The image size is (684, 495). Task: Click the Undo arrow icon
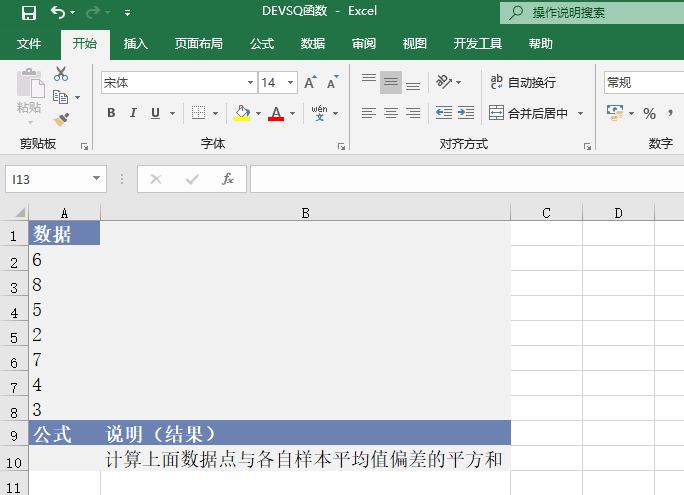[58, 13]
